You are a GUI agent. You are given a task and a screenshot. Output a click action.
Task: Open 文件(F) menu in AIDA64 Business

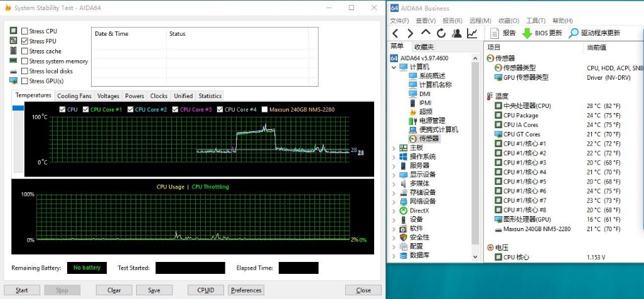click(x=400, y=21)
